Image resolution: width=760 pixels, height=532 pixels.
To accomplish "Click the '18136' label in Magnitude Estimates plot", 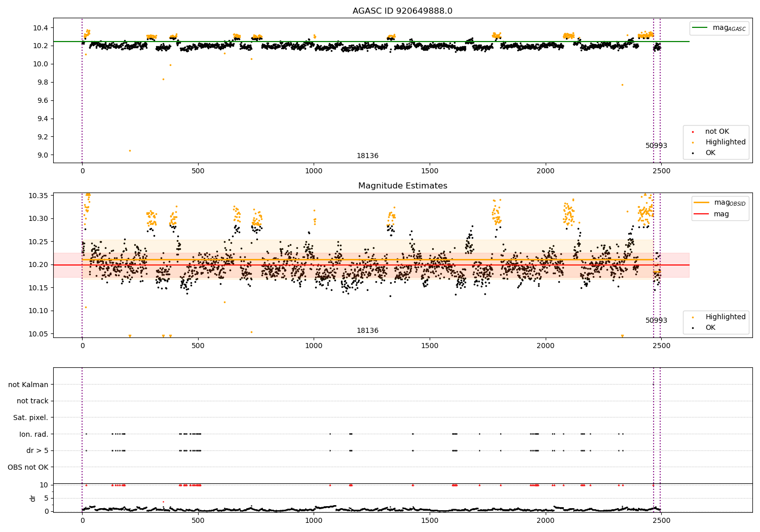I will [367, 331].
